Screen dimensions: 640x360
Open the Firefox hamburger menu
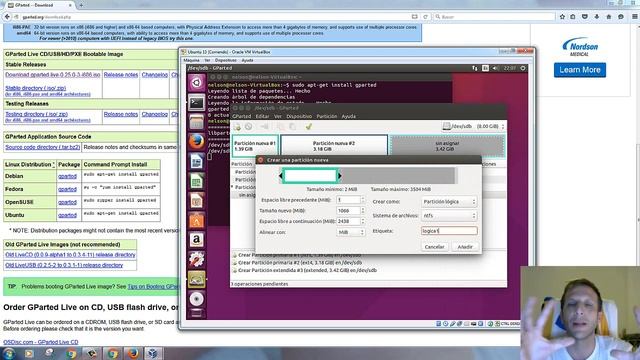(x=635, y=17)
